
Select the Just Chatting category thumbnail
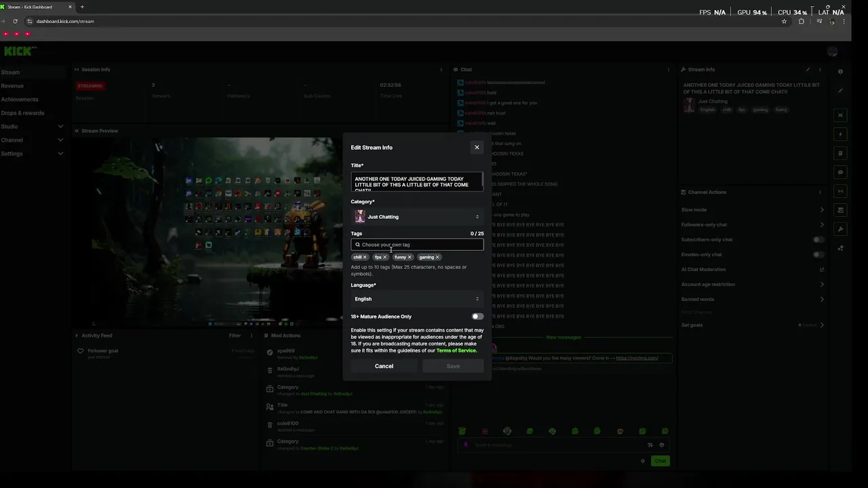[x=360, y=217]
